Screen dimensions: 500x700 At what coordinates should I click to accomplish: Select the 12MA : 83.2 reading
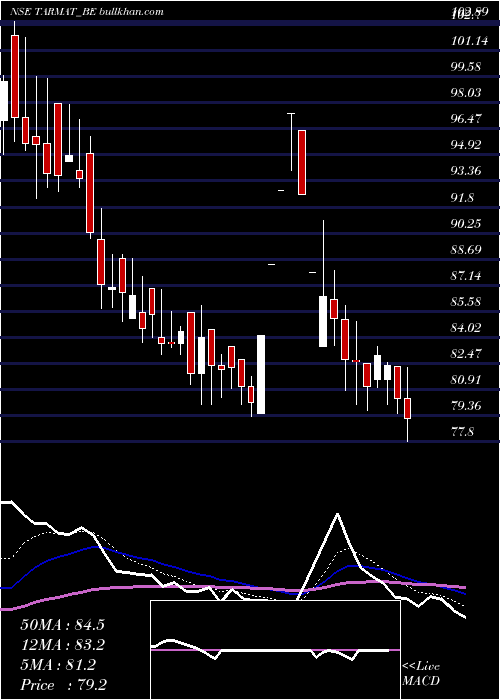pos(62,645)
